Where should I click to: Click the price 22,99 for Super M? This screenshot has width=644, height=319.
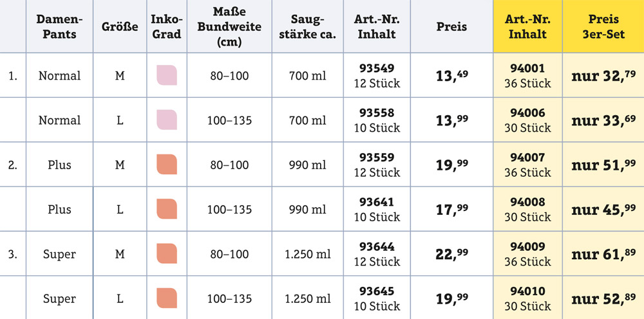pyautogui.click(x=452, y=254)
